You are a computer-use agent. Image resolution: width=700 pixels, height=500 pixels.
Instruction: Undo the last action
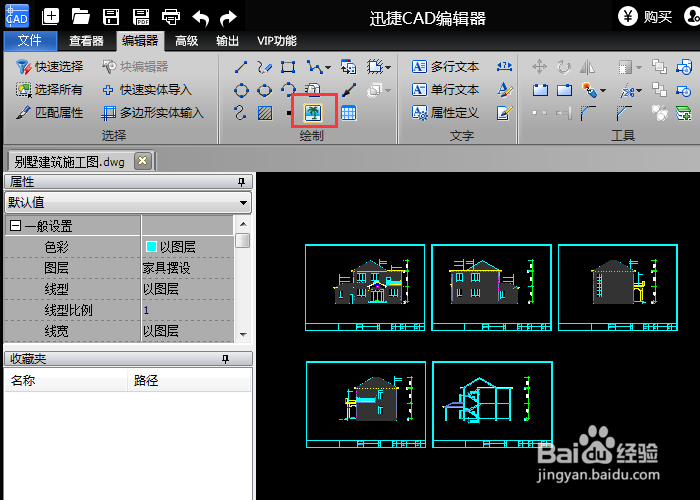[x=200, y=18]
